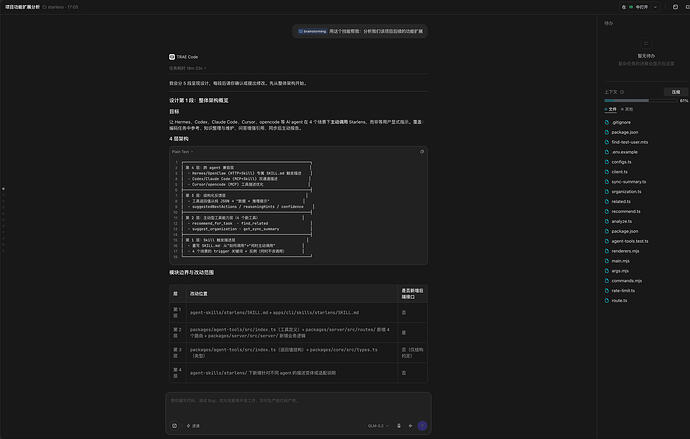Click the context usage progress bar
The height and width of the screenshot is (439, 690).
pyautogui.click(x=641, y=101)
